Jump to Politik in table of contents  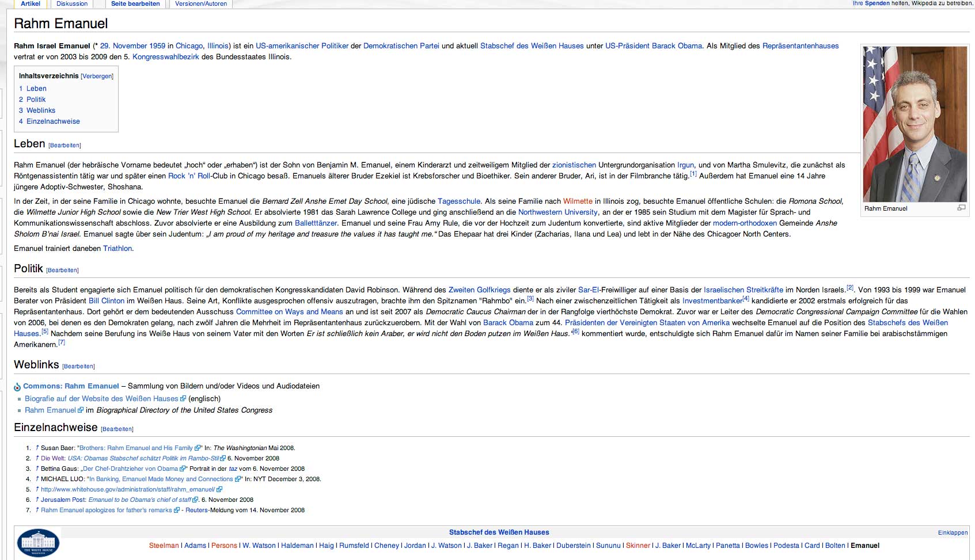[x=36, y=100]
